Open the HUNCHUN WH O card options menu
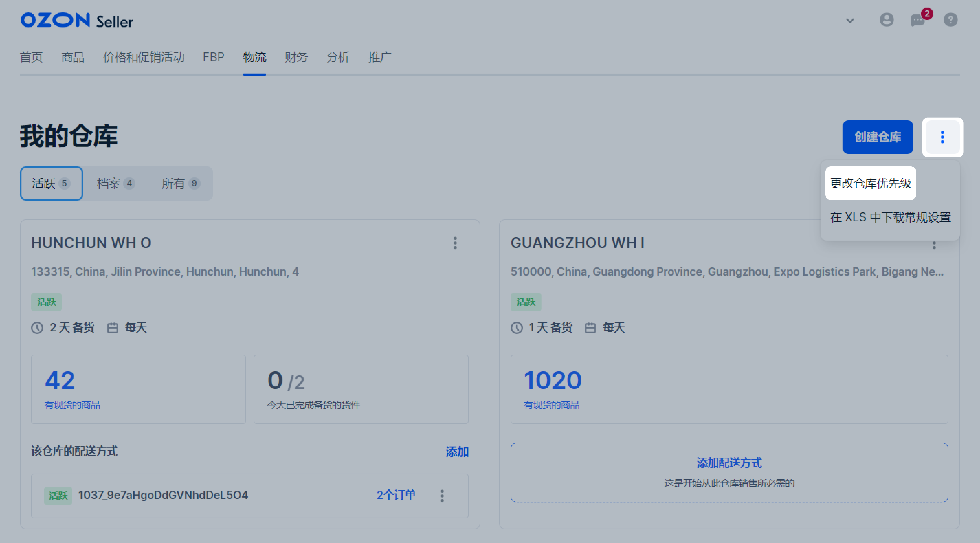 coord(455,243)
